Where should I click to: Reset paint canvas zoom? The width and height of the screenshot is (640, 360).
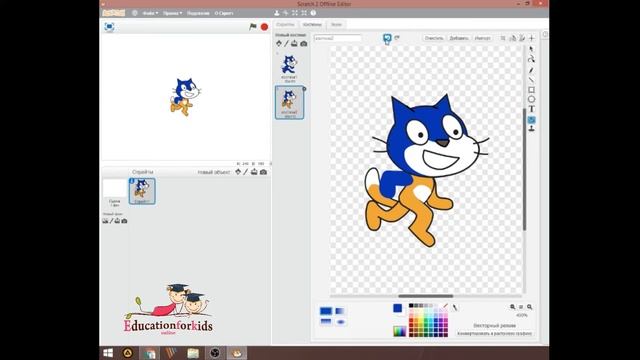(x=521, y=307)
